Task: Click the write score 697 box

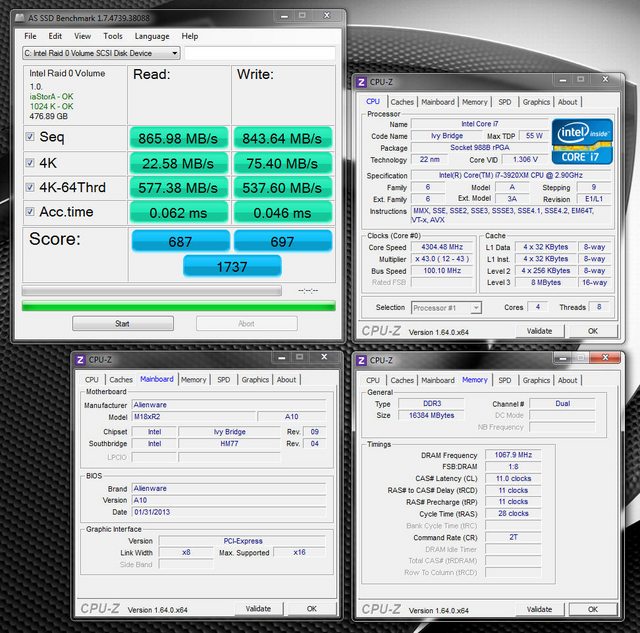Action: pos(282,241)
